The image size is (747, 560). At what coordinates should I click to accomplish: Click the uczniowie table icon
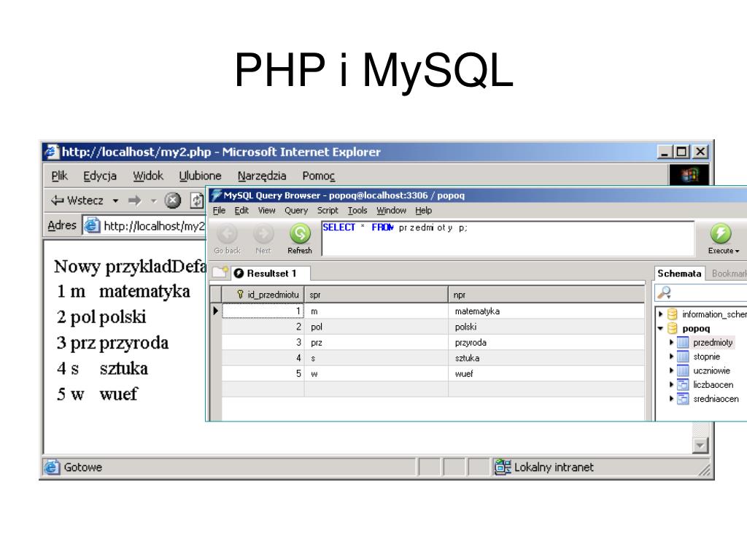point(683,370)
